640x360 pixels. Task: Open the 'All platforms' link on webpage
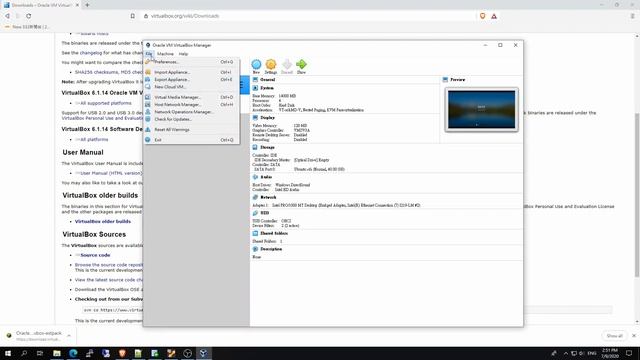[x=94, y=140]
